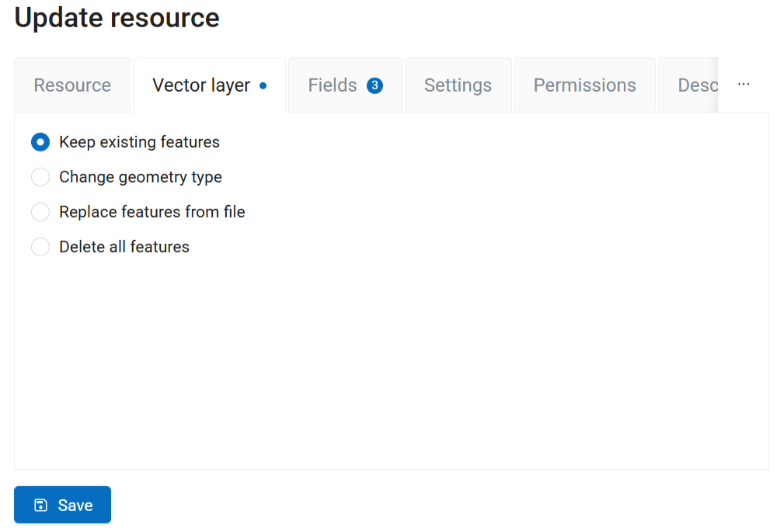Click the blue badge showing 3 on Fields
Viewport: 780px width, 532px height.
374,85
